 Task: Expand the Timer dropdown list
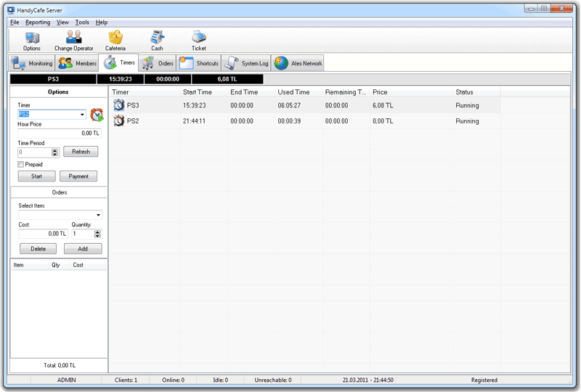coord(83,115)
